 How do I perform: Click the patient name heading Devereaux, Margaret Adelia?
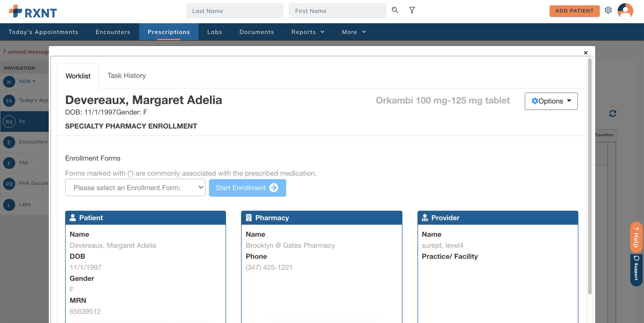(144, 100)
